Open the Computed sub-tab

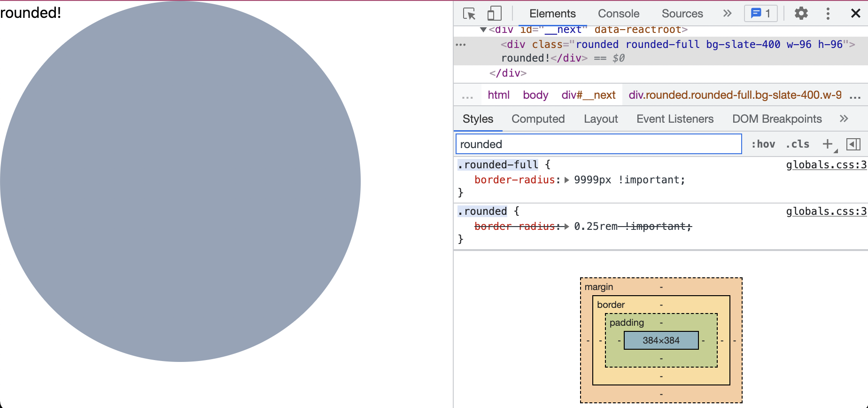(x=538, y=119)
